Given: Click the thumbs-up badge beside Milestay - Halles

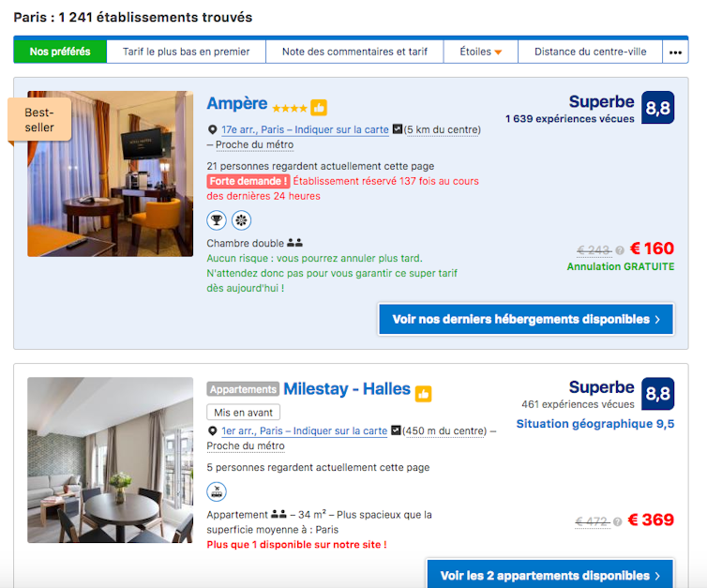Looking at the screenshot, I should click(x=423, y=394).
